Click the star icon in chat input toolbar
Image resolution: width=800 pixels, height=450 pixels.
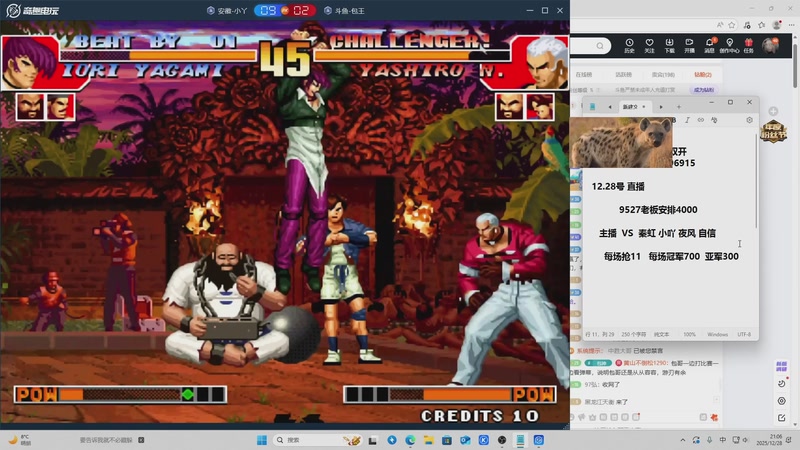(x=592, y=417)
